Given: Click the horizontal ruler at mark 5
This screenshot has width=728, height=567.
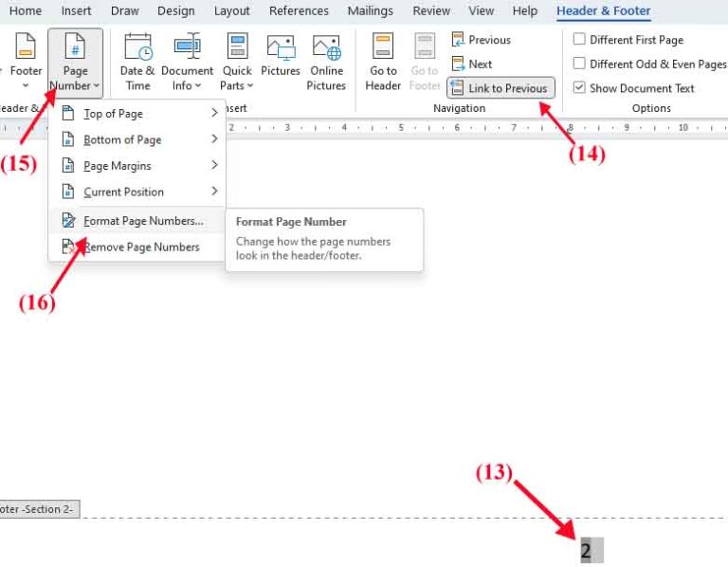Looking at the screenshot, I should point(401,127).
